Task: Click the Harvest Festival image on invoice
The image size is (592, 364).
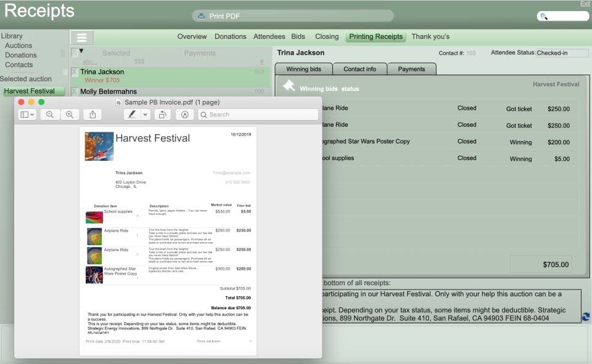Action: pos(99,146)
